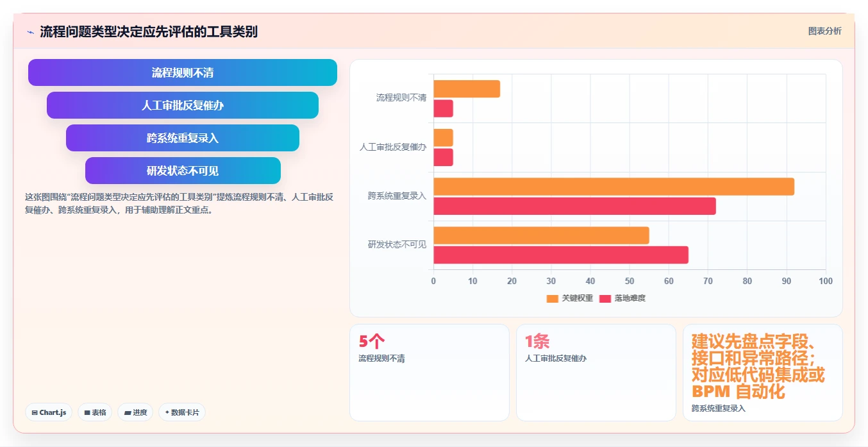Click the orange bar for 跨系统重复录入
The width and height of the screenshot is (868, 447).
(614, 187)
